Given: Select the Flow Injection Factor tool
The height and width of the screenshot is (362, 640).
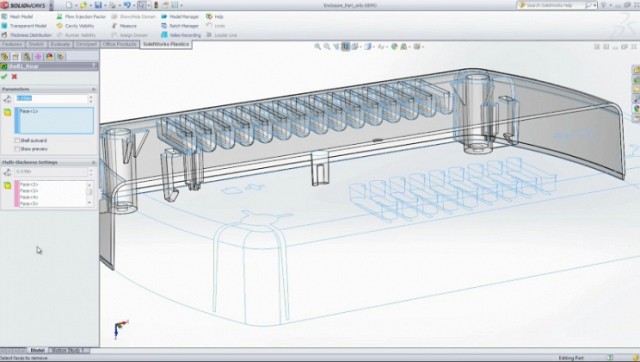Looking at the screenshot, I should pyautogui.click(x=81, y=16).
